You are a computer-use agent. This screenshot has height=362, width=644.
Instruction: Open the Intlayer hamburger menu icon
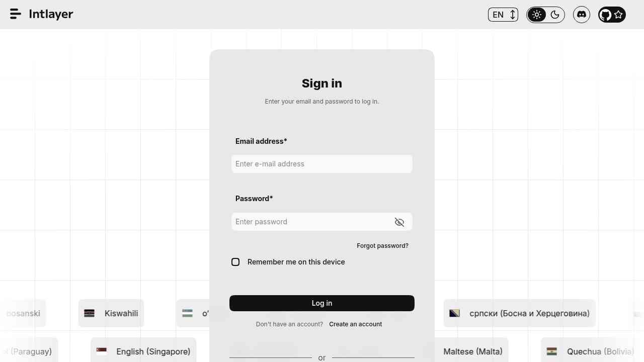click(x=16, y=14)
